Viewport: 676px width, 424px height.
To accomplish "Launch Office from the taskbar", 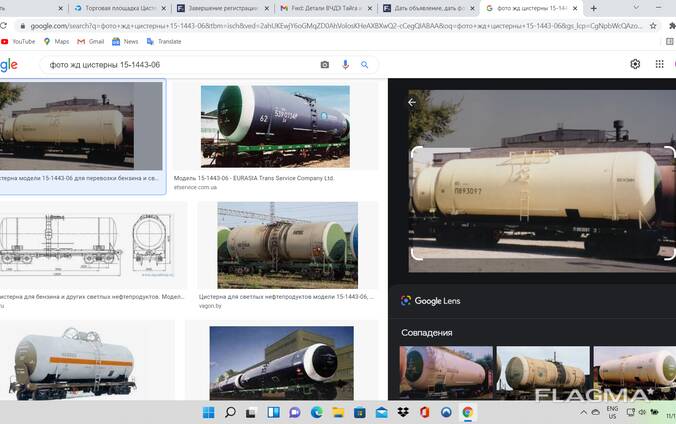I will pyautogui.click(x=425, y=412).
